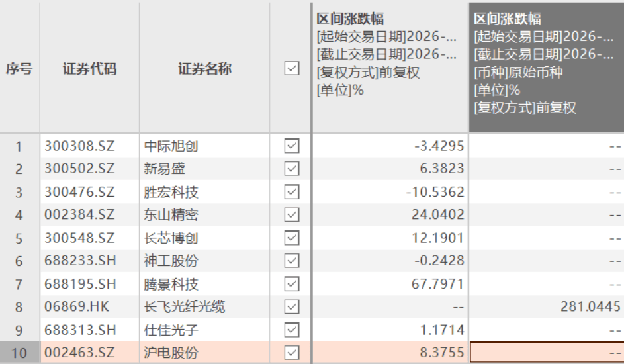Toggle checkbox for 仕佳光子 row
Screen dimensions: 624x364
[x=291, y=330]
